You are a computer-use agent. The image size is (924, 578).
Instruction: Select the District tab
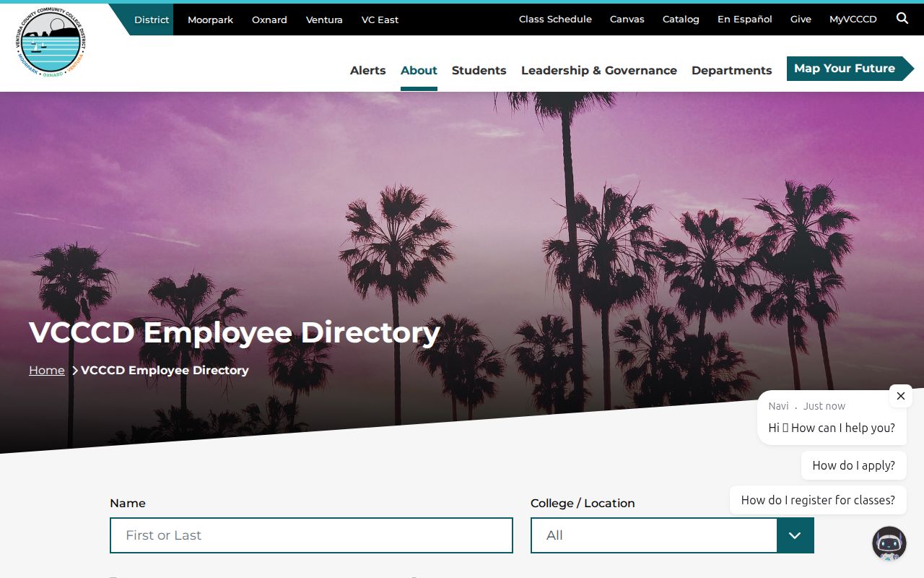(x=152, y=20)
